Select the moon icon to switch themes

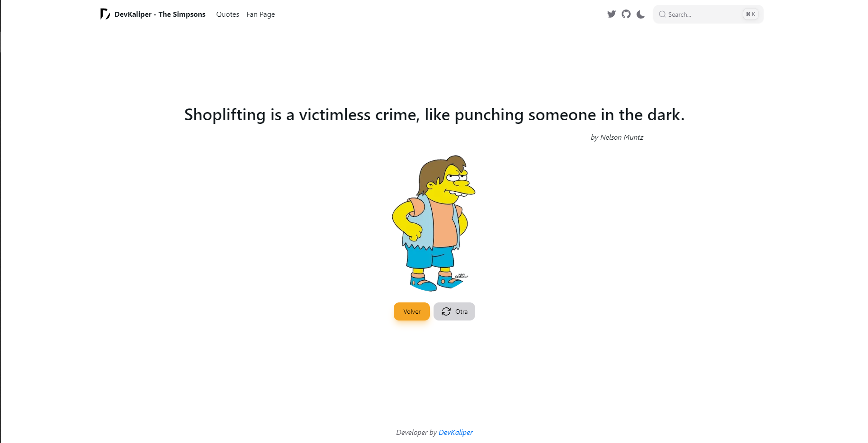(x=640, y=14)
